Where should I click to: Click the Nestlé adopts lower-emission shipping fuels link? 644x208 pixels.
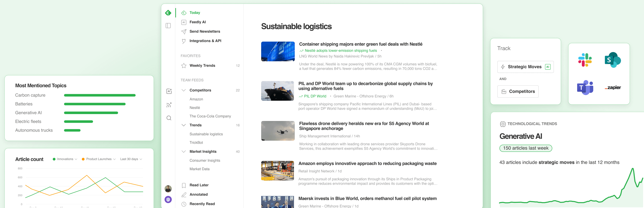pyautogui.click(x=341, y=51)
